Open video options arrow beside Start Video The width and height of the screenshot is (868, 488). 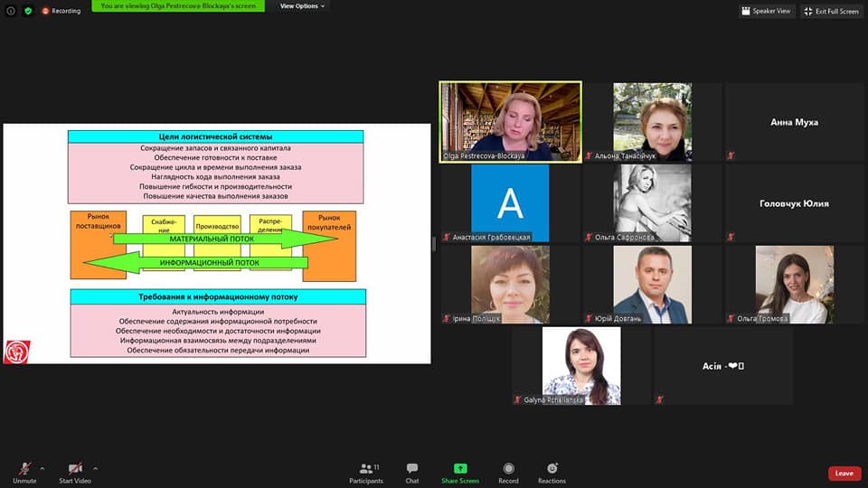(x=95, y=468)
